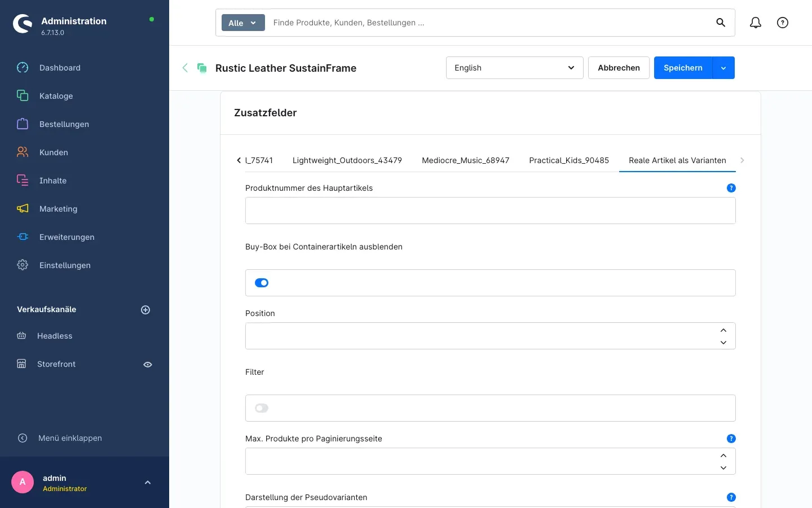Open Bestellungen in the sidebar
This screenshot has height=508, width=812.
[x=64, y=124]
